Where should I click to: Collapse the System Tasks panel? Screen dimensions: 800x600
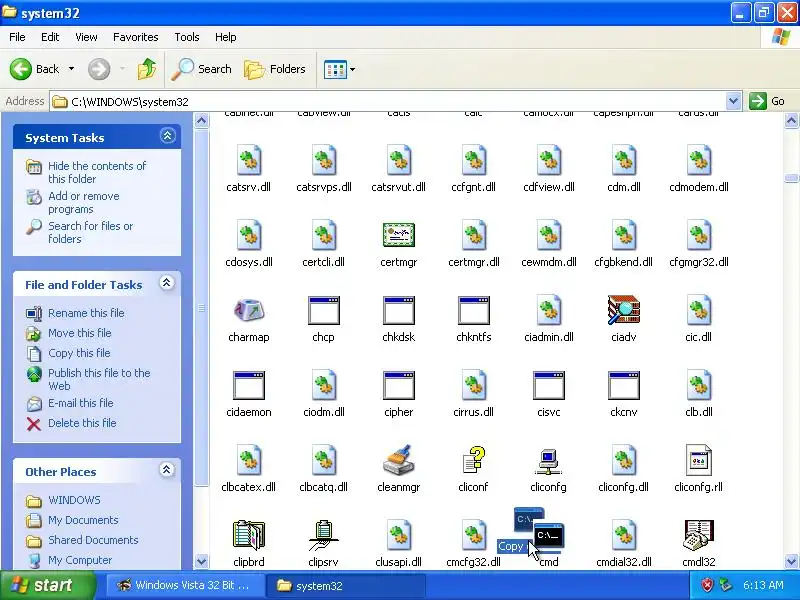167,136
